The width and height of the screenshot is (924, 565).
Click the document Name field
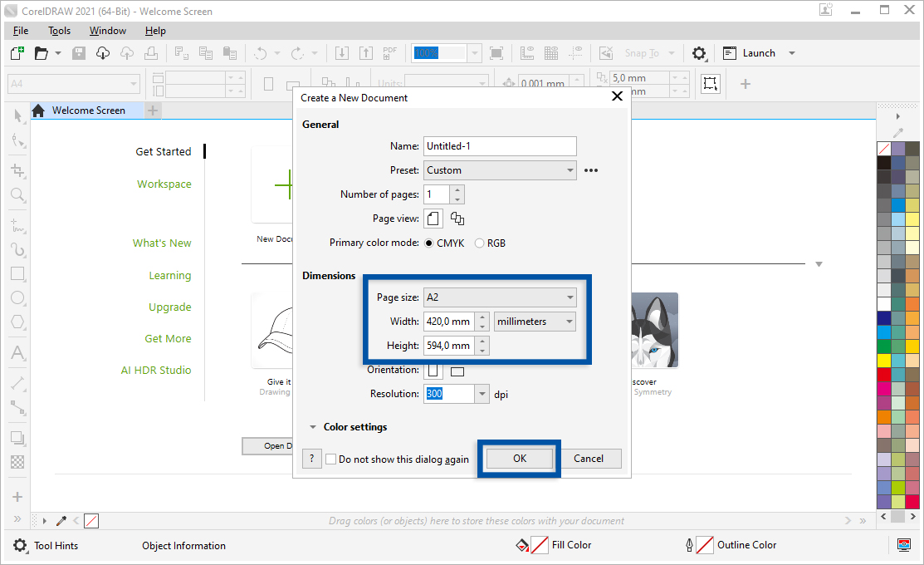(499, 145)
